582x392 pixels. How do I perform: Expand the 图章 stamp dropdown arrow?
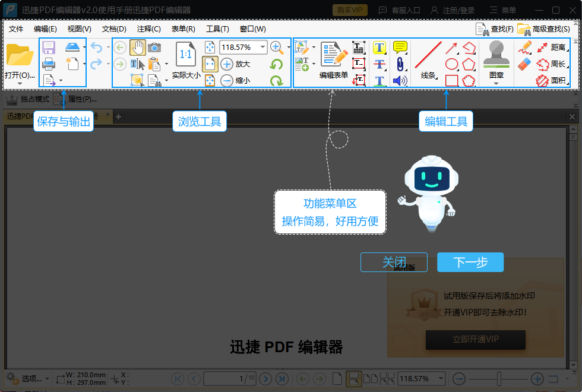[x=496, y=84]
